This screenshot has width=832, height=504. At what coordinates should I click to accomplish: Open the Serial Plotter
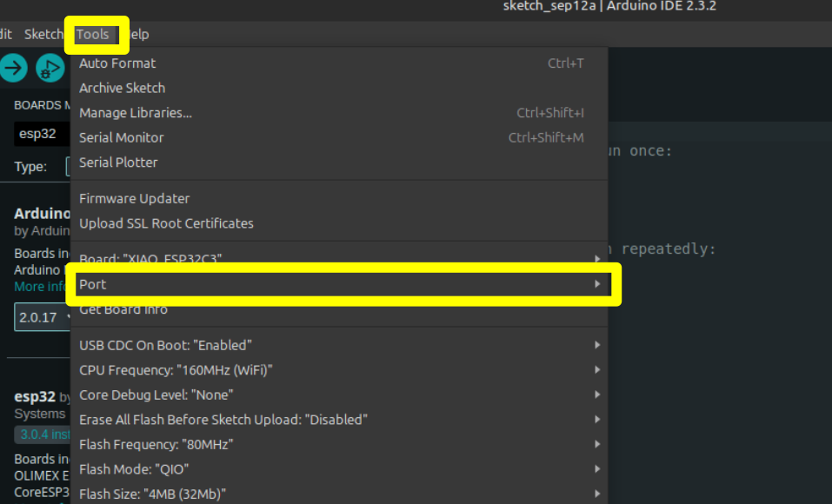pyautogui.click(x=118, y=162)
